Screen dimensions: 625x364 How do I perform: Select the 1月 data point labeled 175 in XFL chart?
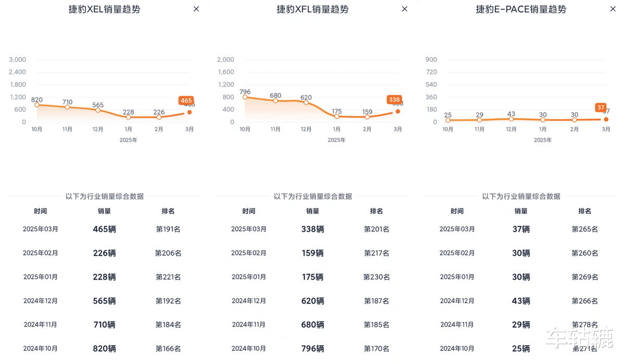337,117
